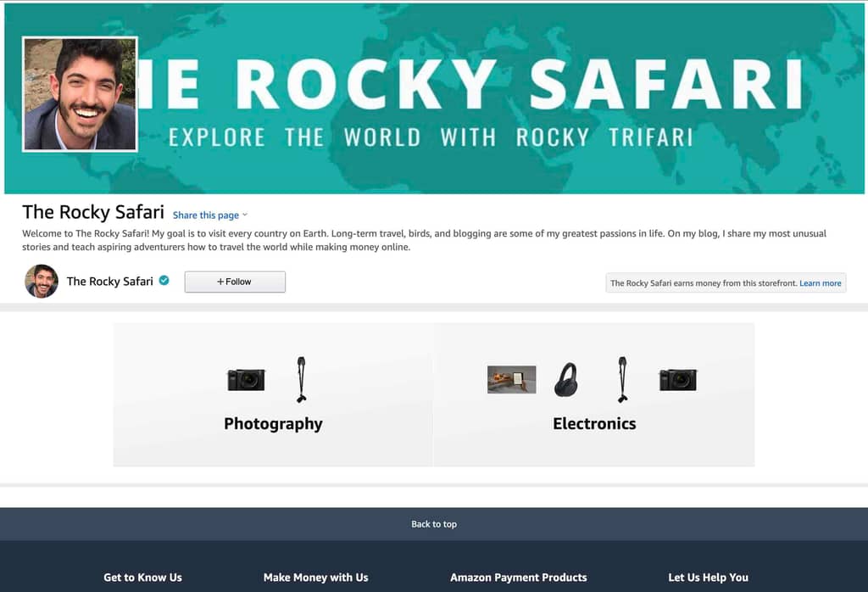Click the large profile photo in banner

click(x=80, y=94)
